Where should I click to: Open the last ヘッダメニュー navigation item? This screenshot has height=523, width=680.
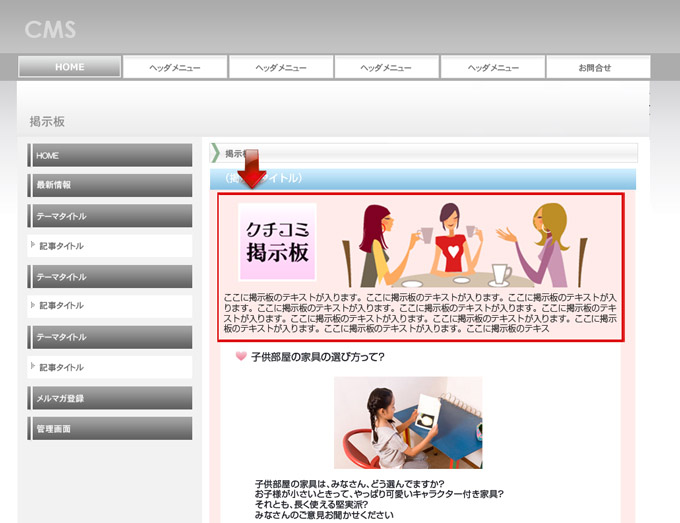tap(493, 67)
